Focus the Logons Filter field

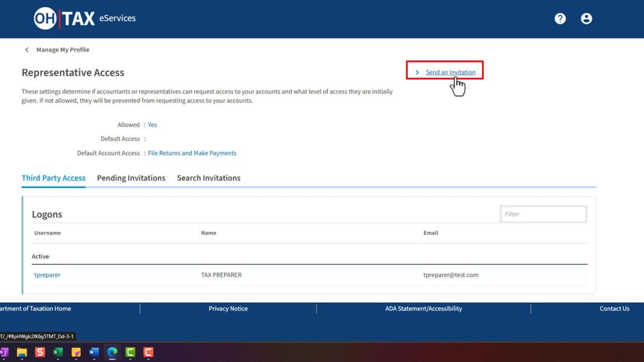[x=543, y=214]
